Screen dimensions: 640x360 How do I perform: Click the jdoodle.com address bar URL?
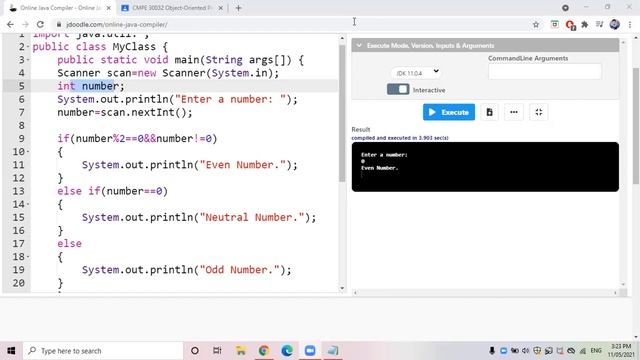pos(117,24)
